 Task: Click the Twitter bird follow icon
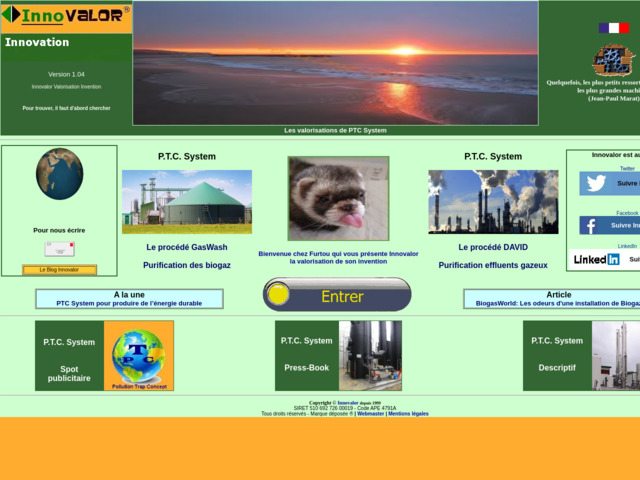597,183
